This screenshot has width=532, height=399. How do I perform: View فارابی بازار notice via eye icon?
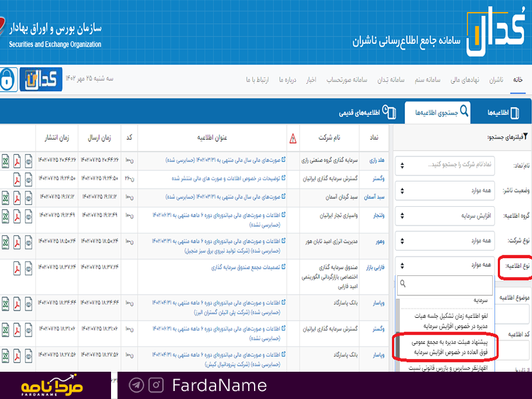point(29,269)
